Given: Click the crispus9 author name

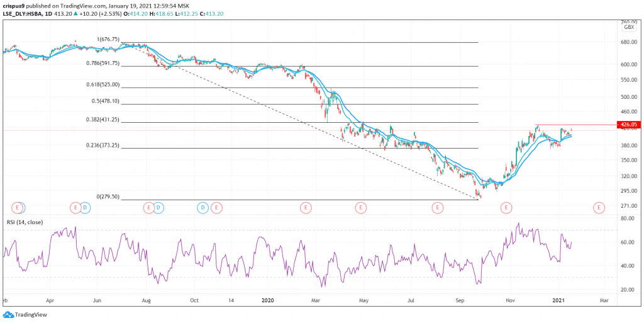Looking at the screenshot, I should pyautogui.click(x=14, y=6).
